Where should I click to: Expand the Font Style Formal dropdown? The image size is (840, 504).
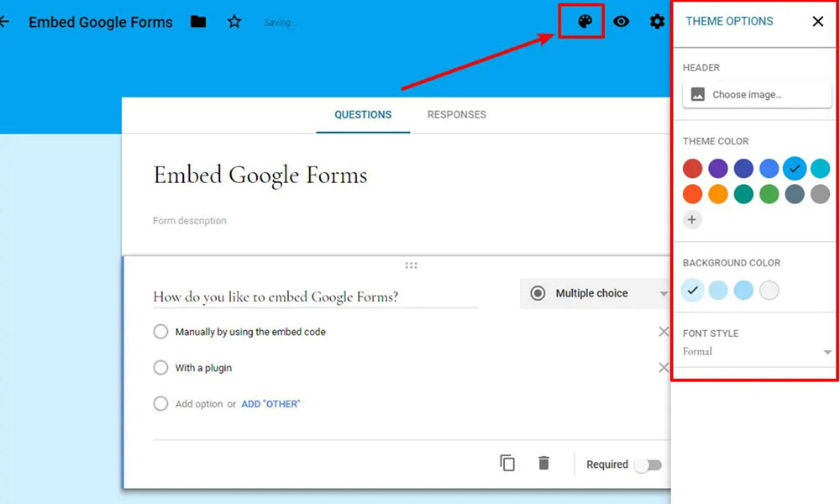pos(757,352)
